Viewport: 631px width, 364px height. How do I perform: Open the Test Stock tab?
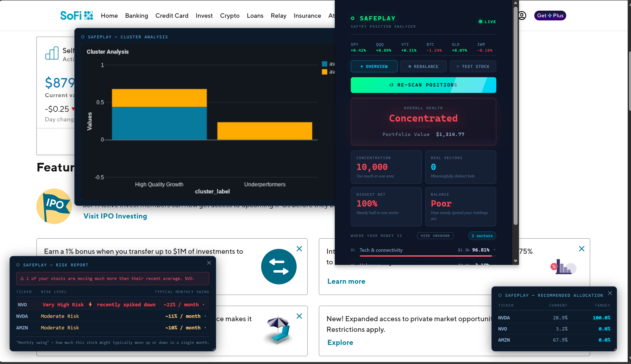[473, 67]
